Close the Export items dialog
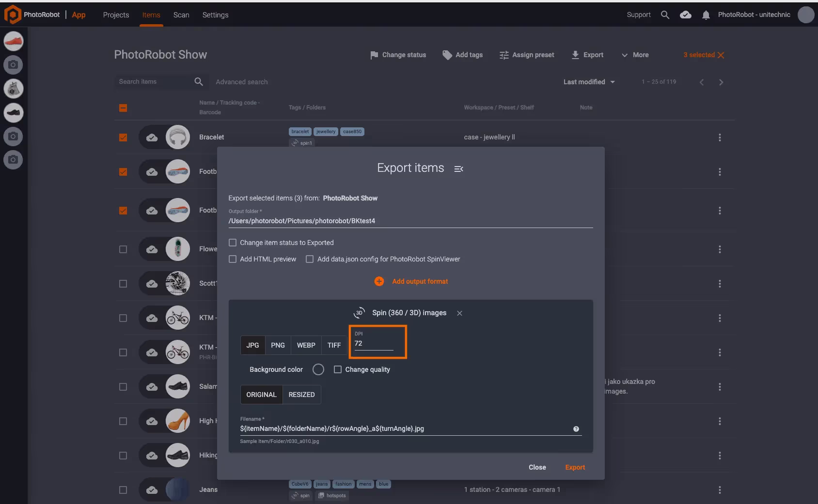 pyautogui.click(x=537, y=467)
